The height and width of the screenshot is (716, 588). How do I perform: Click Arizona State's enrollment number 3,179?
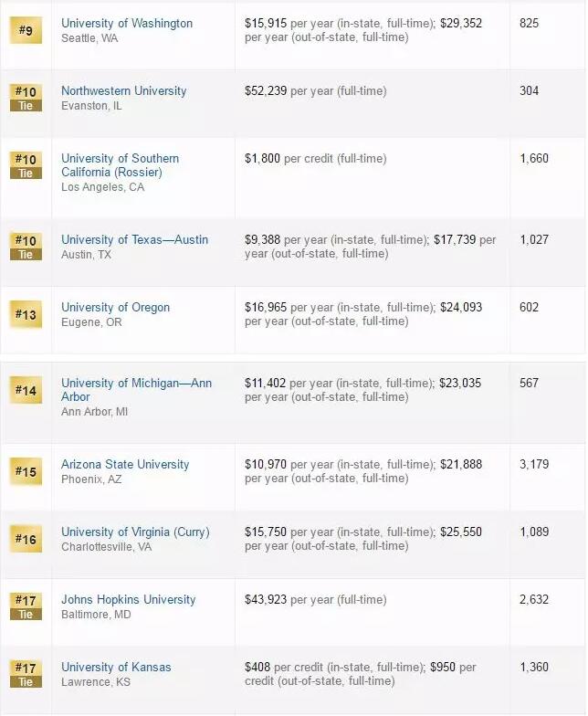[534, 464]
